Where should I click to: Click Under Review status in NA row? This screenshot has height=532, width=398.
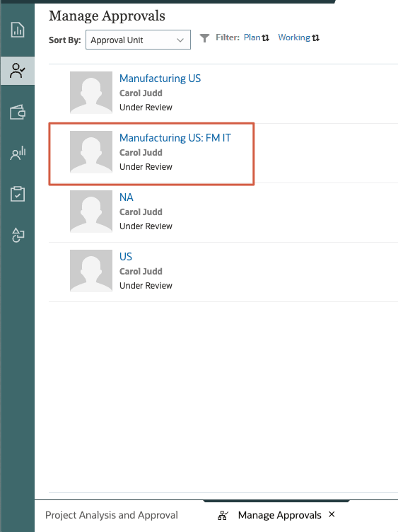(146, 226)
